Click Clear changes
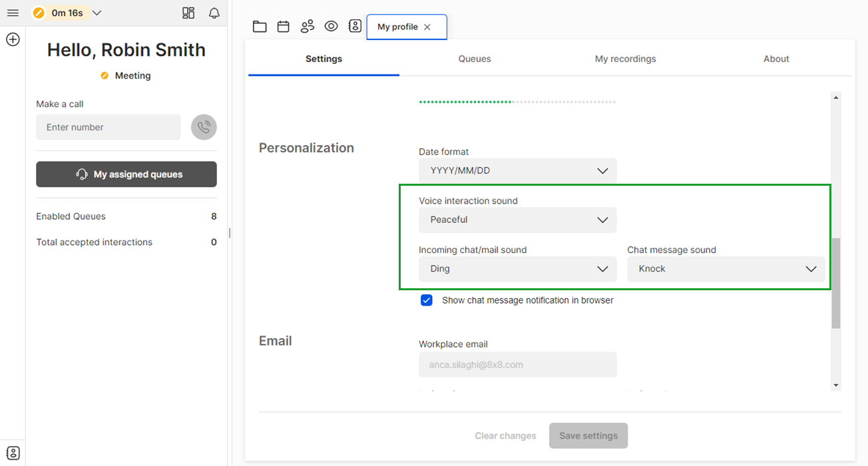Image resolution: width=868 pixels, height=466 pixels. pos(505,436)
